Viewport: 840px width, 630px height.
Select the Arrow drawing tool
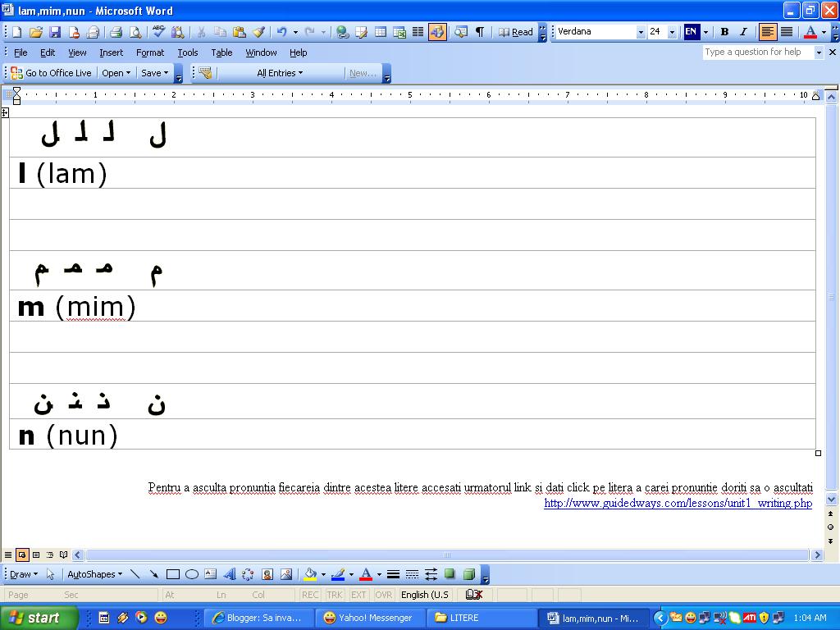pyautogui.click(x=153, y=574)
